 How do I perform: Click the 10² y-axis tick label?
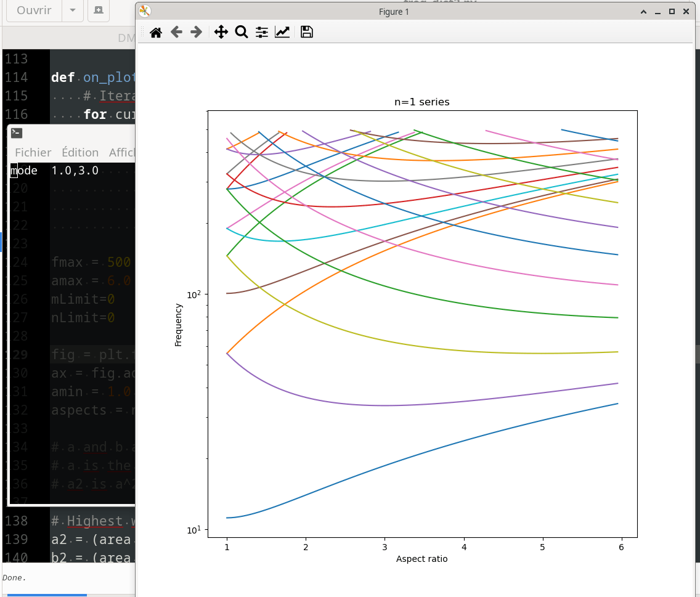(x=194, y=294)
